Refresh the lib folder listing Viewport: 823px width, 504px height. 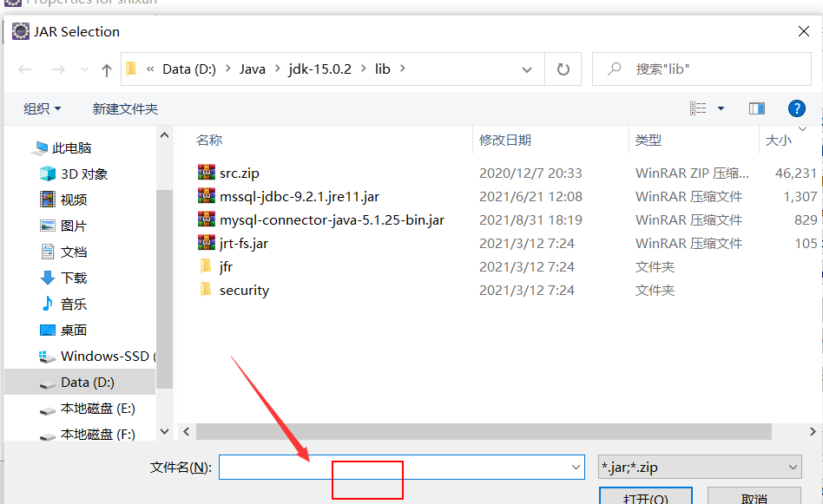click(x=563, y=69)
